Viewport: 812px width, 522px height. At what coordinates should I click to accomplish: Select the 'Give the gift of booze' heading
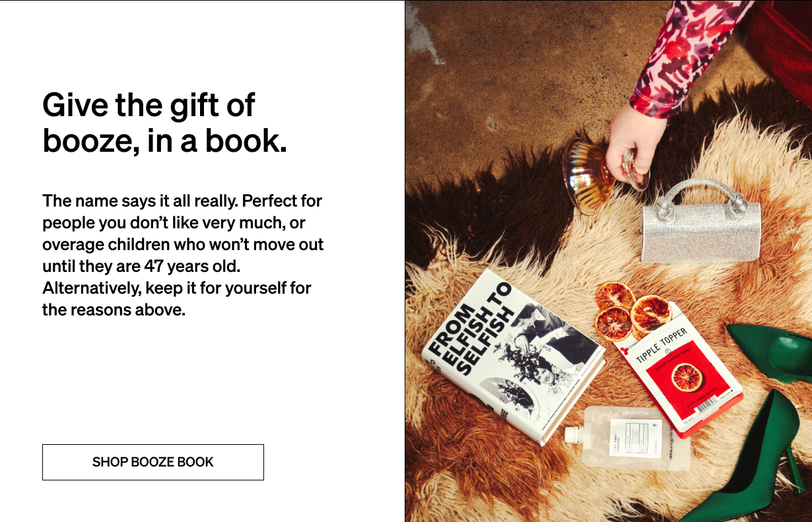pos(165,123)
